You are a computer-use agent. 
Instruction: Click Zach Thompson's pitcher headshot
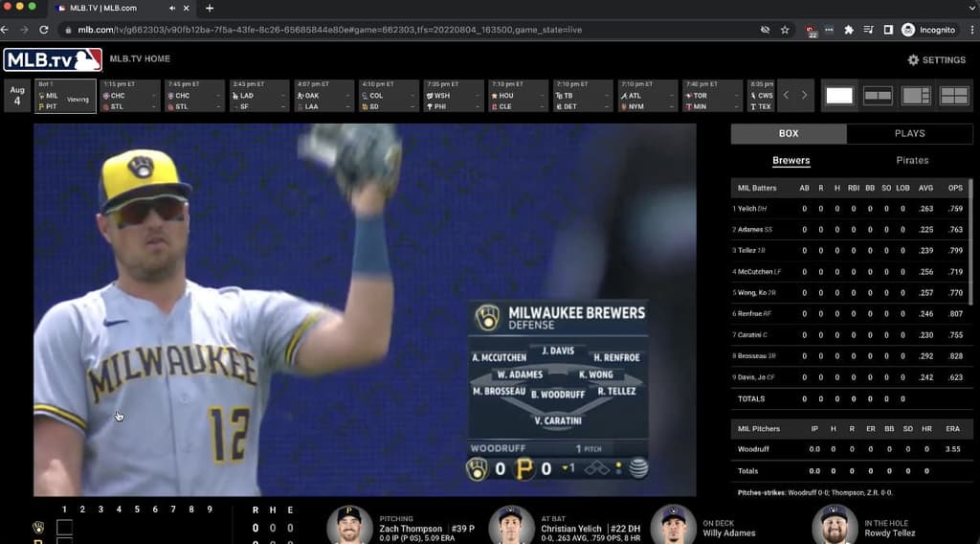(x=348, y=525)
